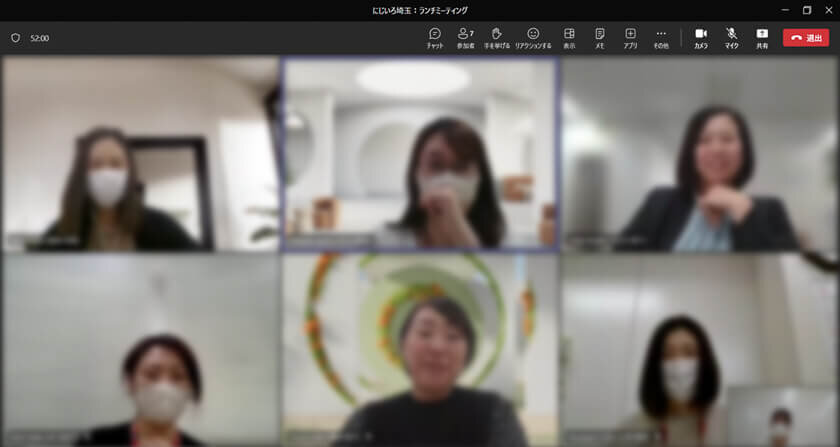Image resolution: width=840 pixels, height=447 pixels.
Task: Toggle the camera (カメラ) off
Action: coord(701,38)
